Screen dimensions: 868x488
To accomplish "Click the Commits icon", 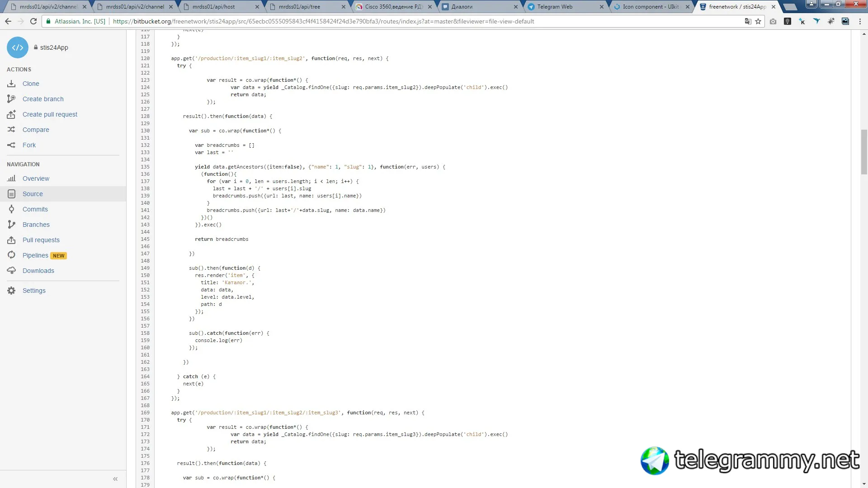I will click(x=11, y=209).
